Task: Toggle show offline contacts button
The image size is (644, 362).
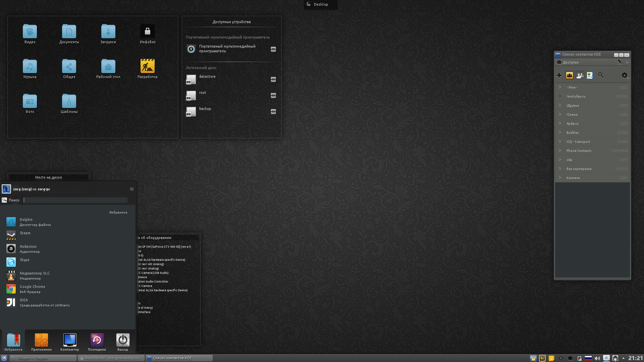Action: pos(580,75)
